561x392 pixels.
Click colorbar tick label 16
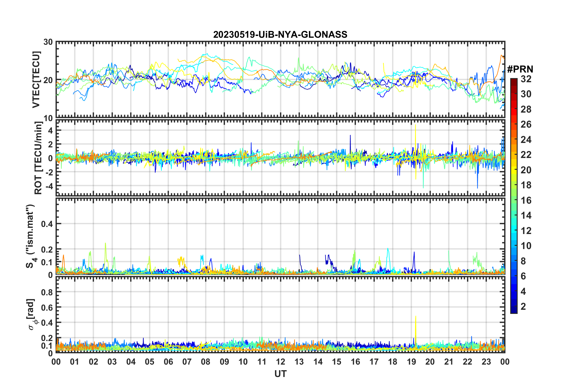click(x=526, y=200)
